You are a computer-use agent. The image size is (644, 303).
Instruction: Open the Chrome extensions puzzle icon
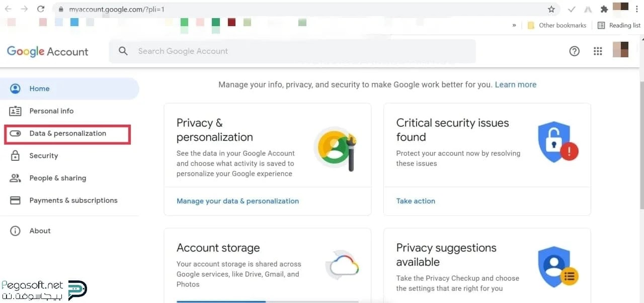pos(604,9)
